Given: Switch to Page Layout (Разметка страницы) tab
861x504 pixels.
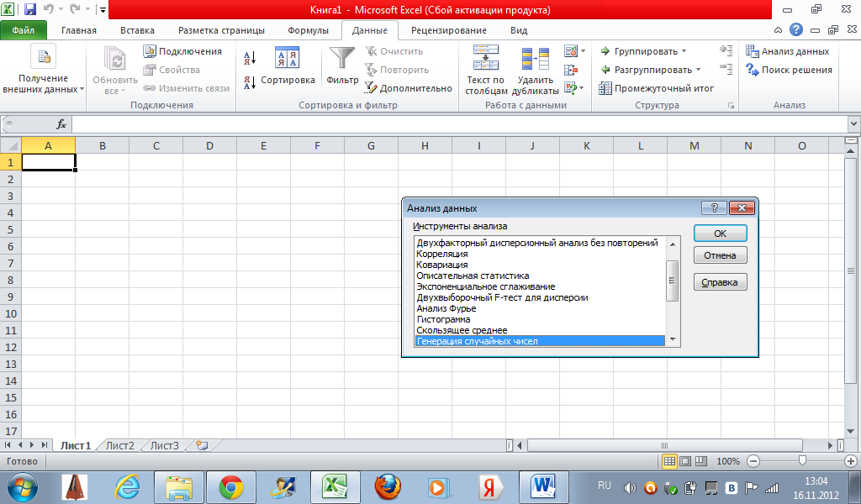Looking at the screenshot, I should pos(221,30).
